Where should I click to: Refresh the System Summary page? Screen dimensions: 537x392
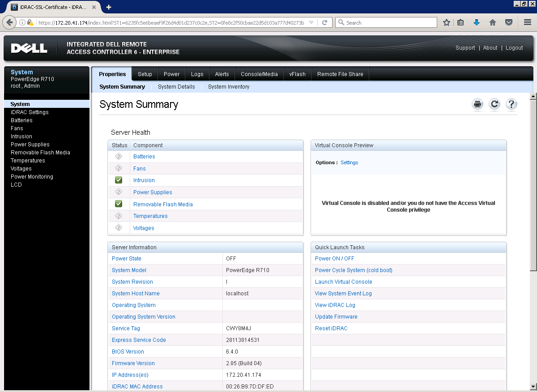[x=494, y=104]
